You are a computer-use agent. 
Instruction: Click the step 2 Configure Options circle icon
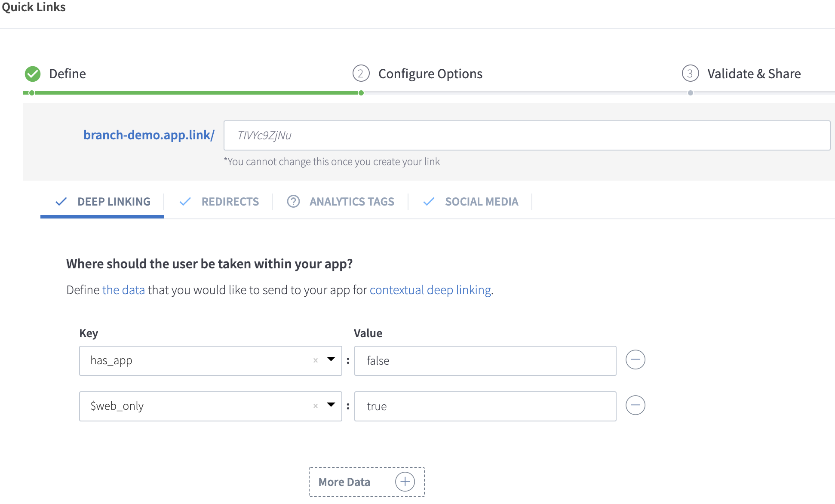coord(361,74)
